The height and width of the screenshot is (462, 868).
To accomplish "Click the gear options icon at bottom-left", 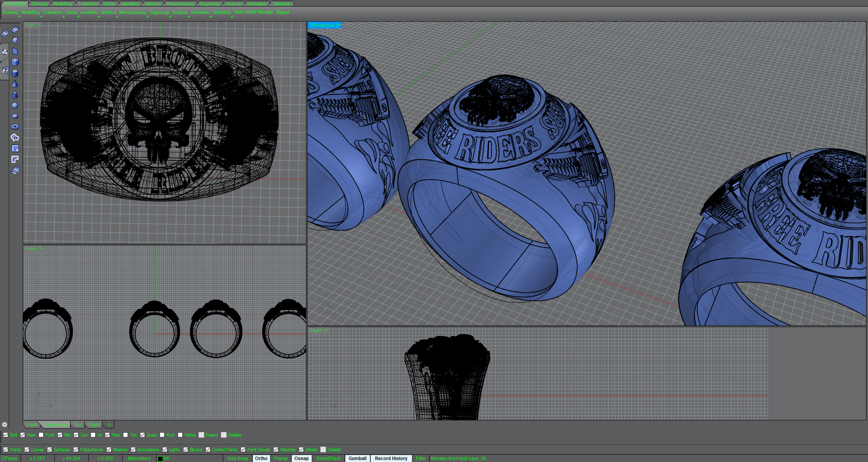I will coord(4,425).
